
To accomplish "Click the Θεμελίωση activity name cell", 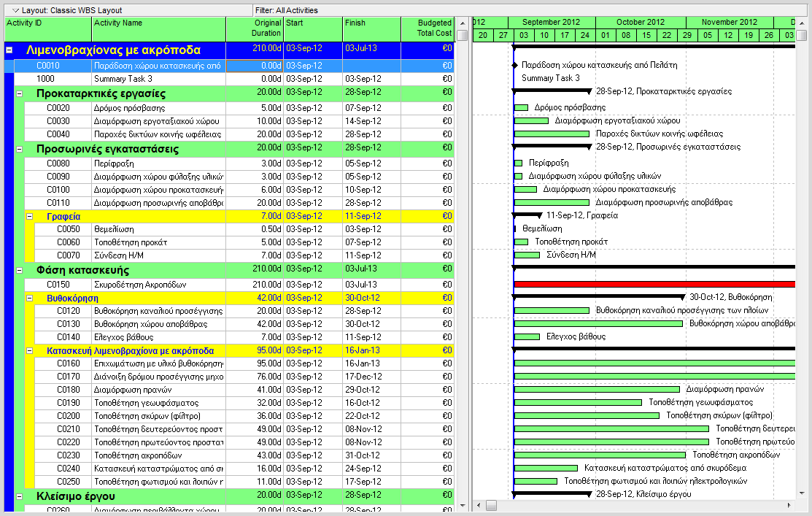I will 159,229.
